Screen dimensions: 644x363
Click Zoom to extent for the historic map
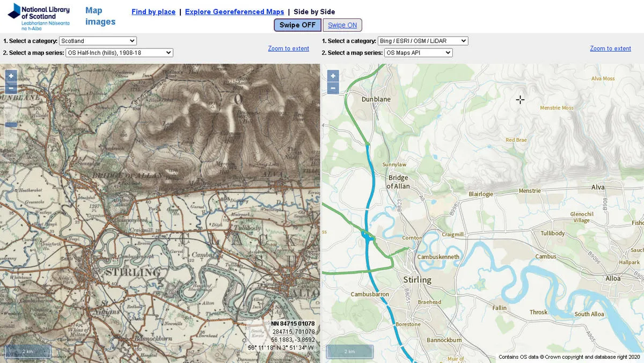click(x=288, y=48)
